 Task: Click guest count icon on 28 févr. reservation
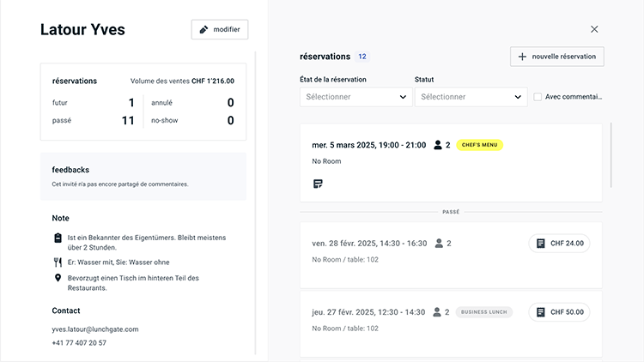pyautogui.click(x=440, y=244)
